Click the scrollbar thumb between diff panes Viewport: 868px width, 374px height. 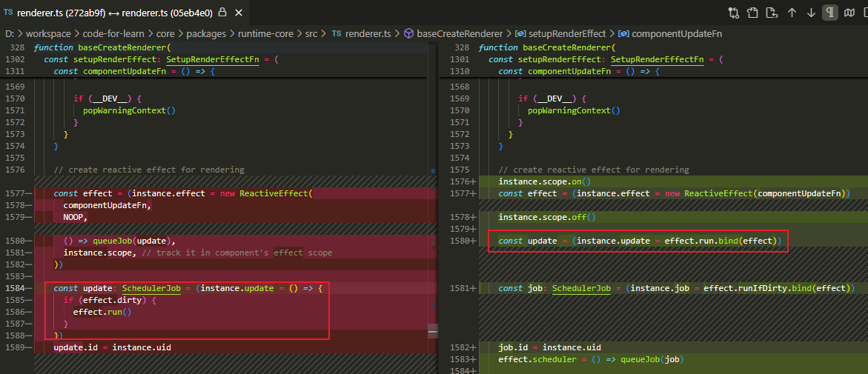pos(433,331)
